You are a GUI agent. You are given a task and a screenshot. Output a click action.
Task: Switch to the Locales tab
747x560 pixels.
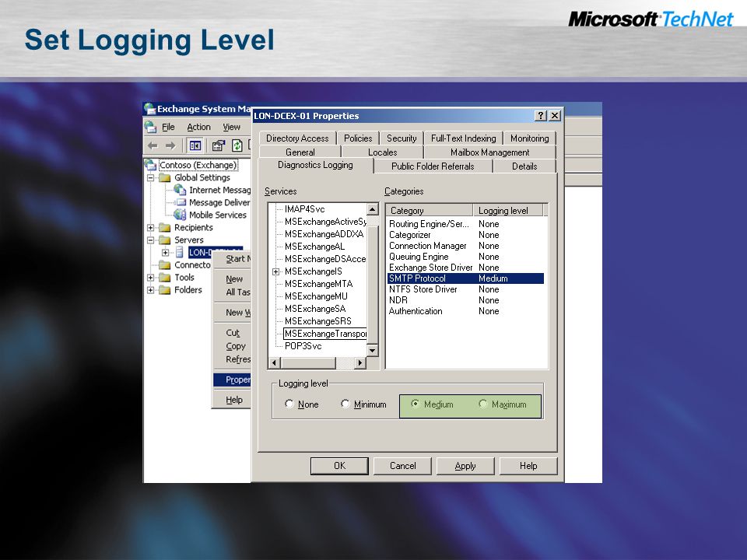tap(383, 152)
